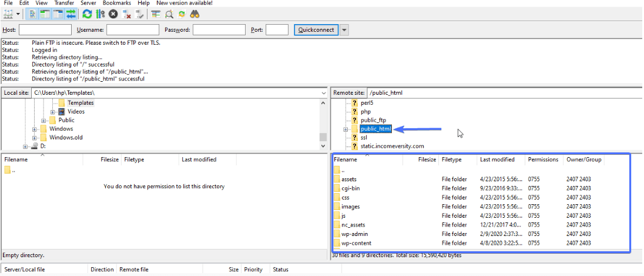Focus the Password input field
Viewport: 644px width, 276px height.
coord(219,29)
